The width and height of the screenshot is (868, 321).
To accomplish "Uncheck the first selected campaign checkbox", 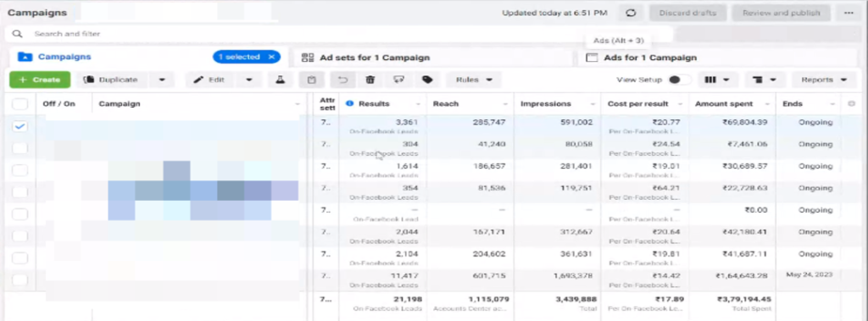I will [x=20, y=126].
